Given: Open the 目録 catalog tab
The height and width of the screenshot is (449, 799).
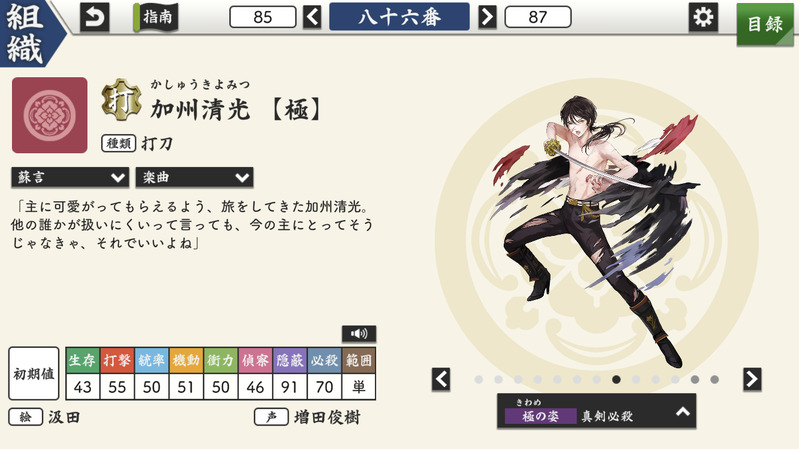Looking at the screenshot, I should coord(765,24).
